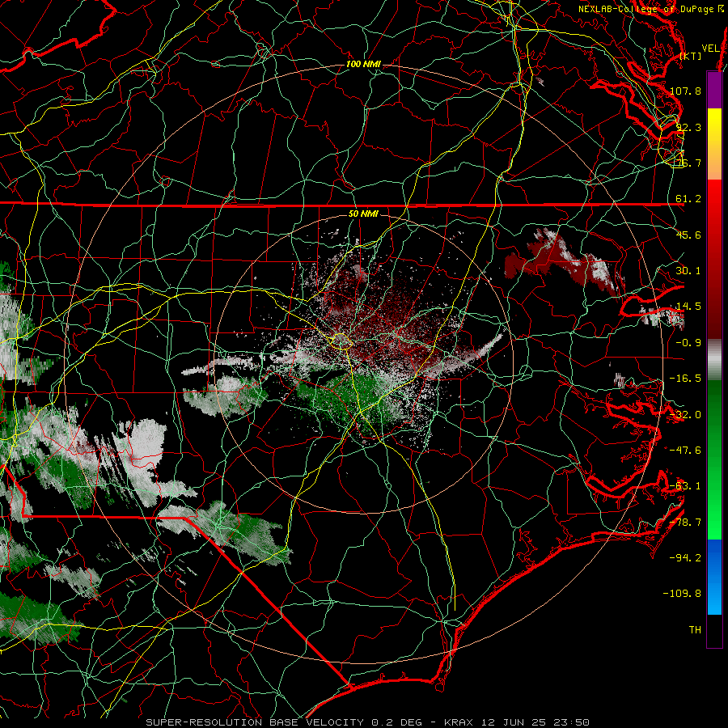Click the 92.3 velocity scale value
Image resolution: width=728 pixels, height=728 pixels.
pyautogui.click(x=689, y=127)
